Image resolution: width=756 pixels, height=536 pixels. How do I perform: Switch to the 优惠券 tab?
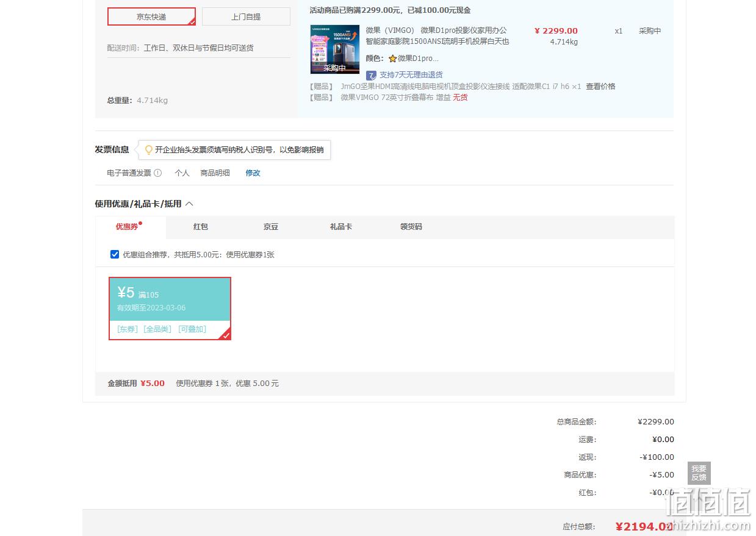point(129,227)
